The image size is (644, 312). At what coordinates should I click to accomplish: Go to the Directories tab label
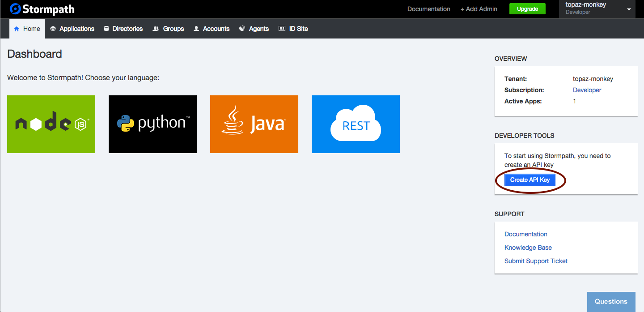pyautogui.click(x=127, y=29)
